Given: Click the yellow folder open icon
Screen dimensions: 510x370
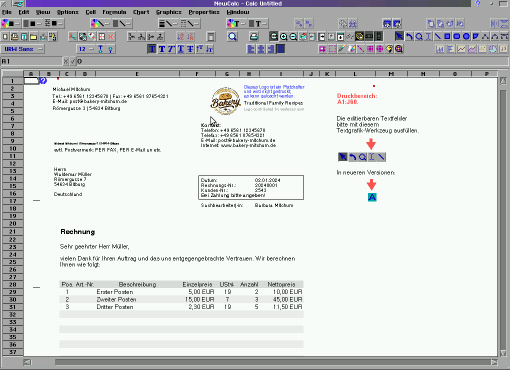Looking at the screenshot, I should click(x=33, y=37).
